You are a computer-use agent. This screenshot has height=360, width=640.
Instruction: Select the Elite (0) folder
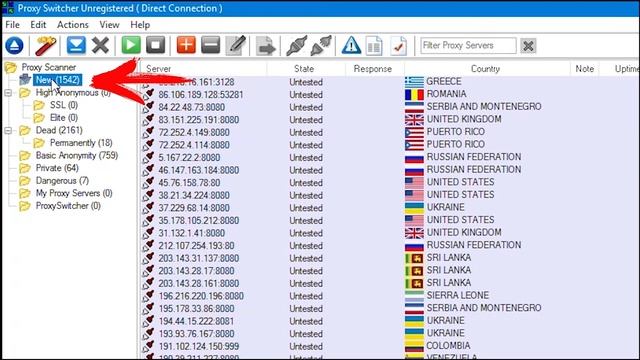[64, 118]
